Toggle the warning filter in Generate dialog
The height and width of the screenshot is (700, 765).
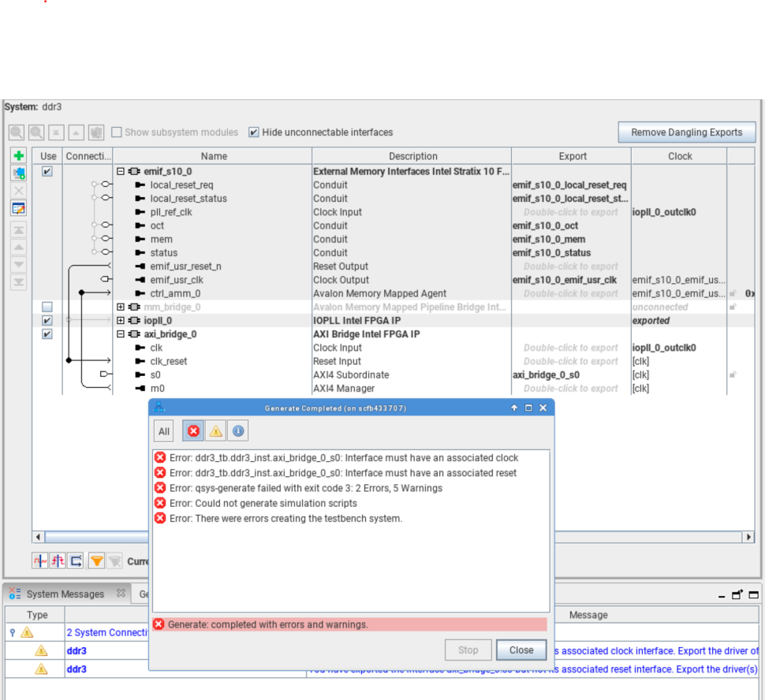215,430
